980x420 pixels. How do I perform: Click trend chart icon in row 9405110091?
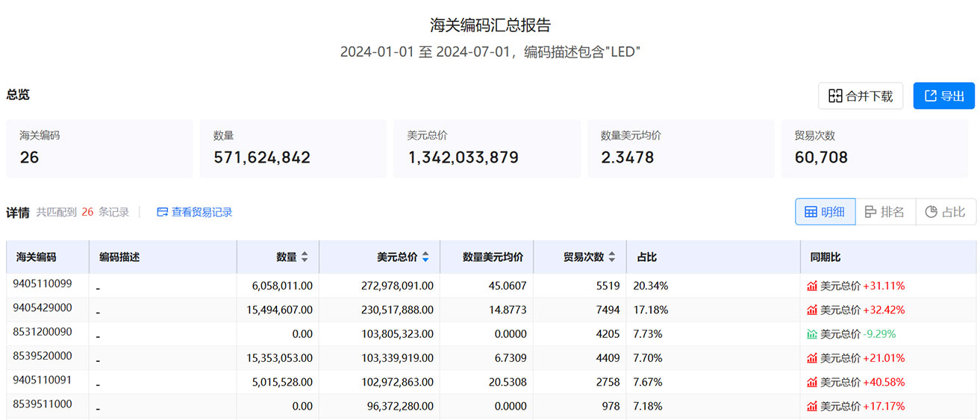(x=812, y=382)
